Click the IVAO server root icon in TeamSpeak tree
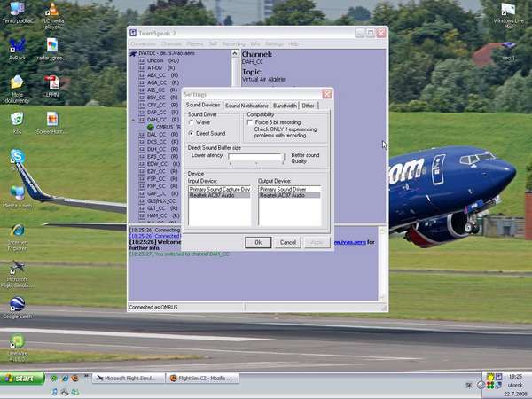The image size is (532, 399). coord(133,53)
